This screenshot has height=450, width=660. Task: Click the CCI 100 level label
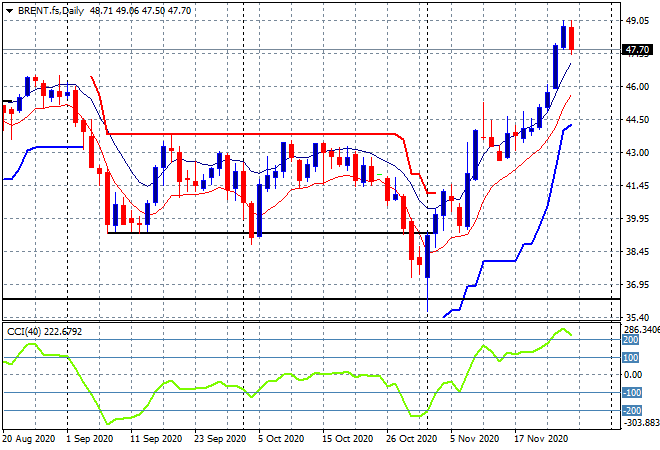[x=631, y=358]
